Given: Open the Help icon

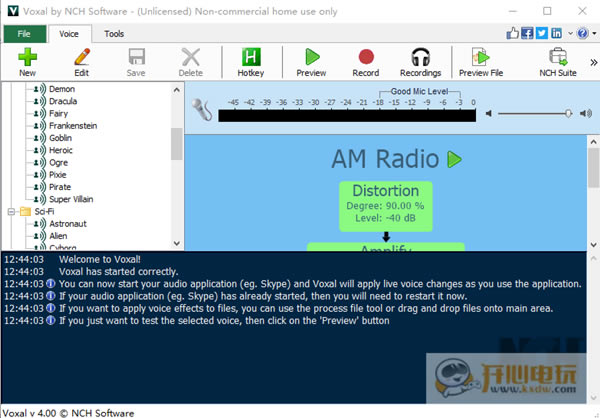Looking at the screenshot, I should pyautogui.click(x=582, y=33).
